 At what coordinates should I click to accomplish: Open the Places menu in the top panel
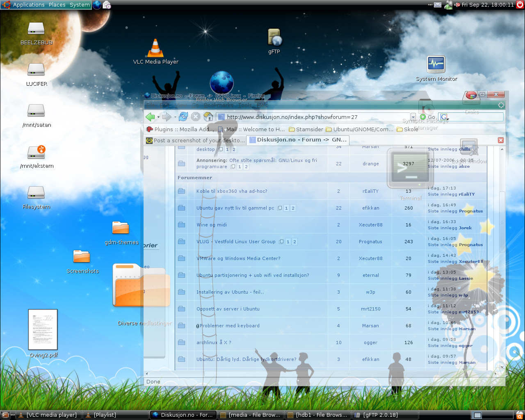point(57,5)
